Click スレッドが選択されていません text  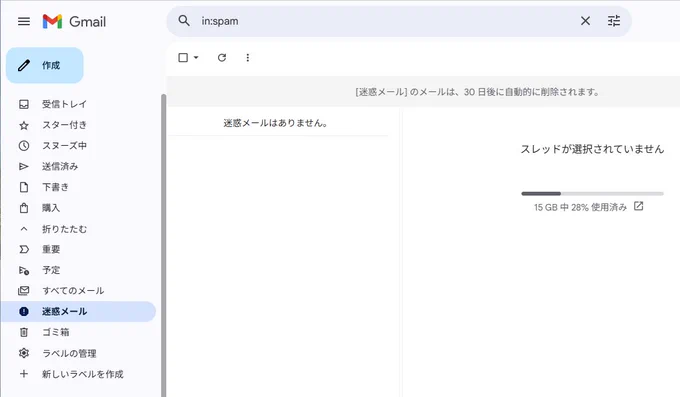coord(592,149)
